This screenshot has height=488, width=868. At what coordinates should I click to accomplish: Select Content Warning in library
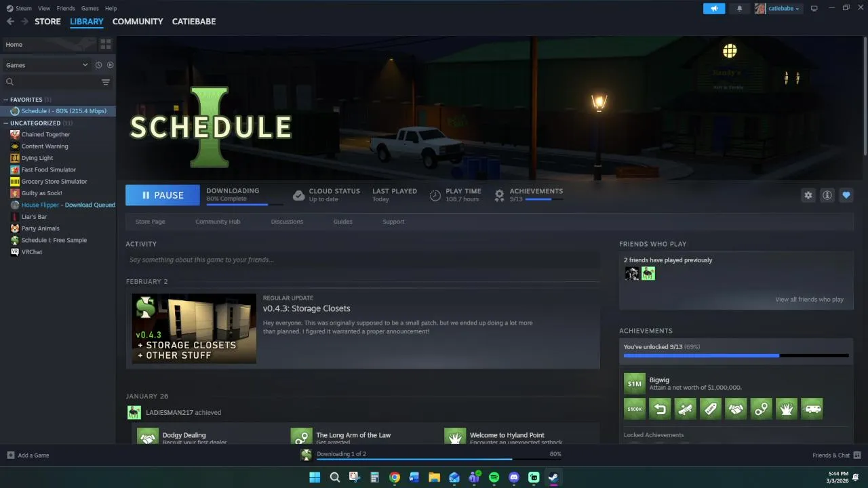45,146
